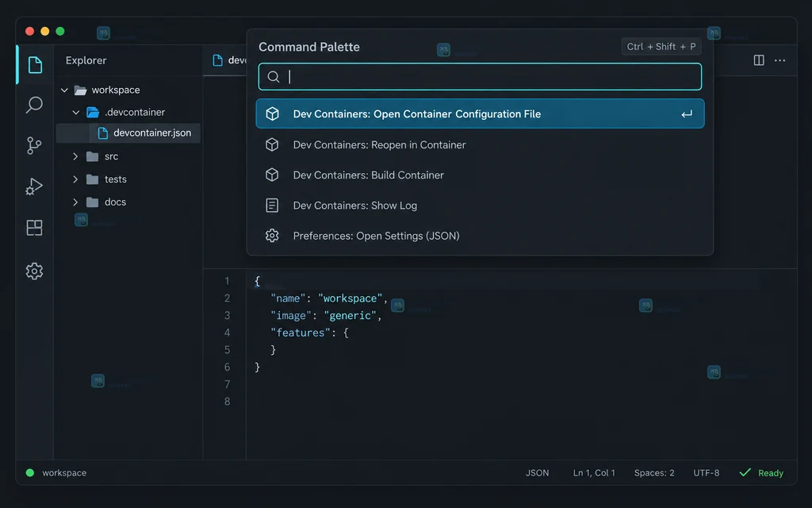This screenshot has width=812, height=508.
Task: Choose Dev Containers: Build Container command
Action: pyautogui.click(x=480, y=175)
